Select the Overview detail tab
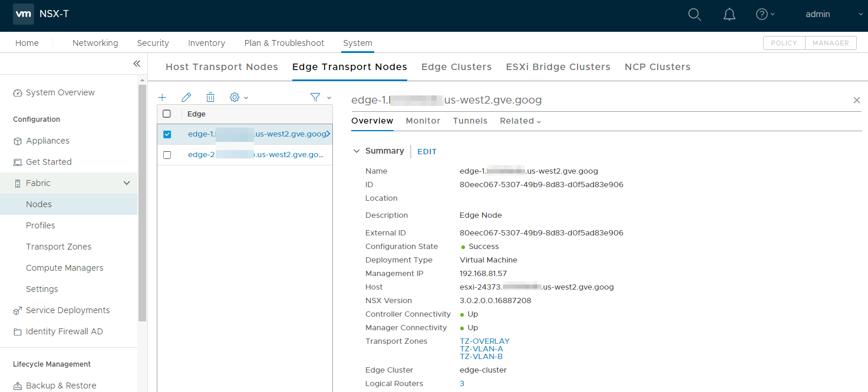868x392 pixels. click(372, 121)
